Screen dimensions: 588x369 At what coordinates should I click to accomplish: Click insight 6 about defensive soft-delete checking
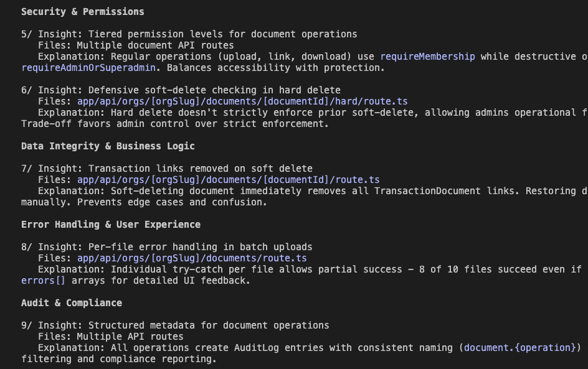181,90
